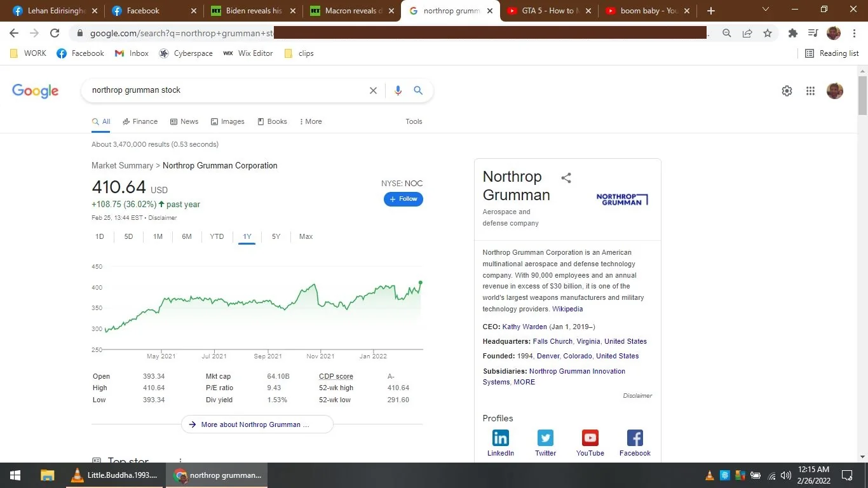
Task: Share this page from the address bar
Action: click(x=747, y=33)
